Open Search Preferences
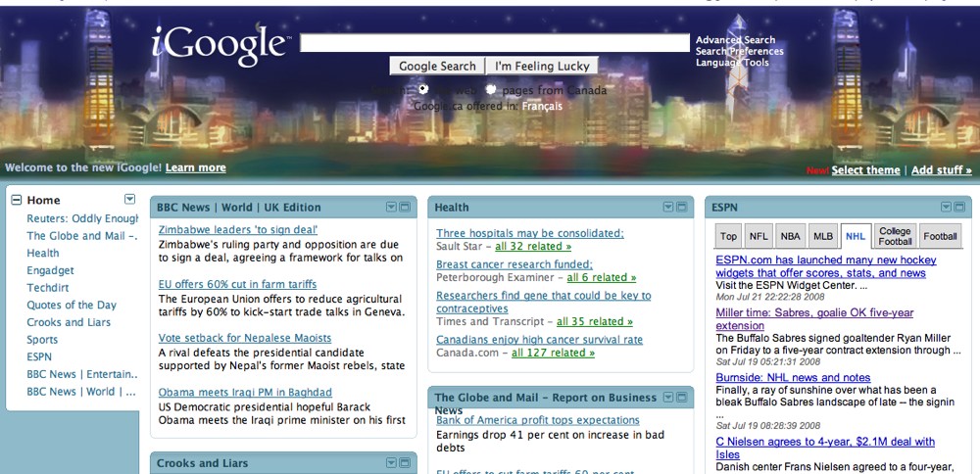 pyautogui.click(x=739, y=51)
